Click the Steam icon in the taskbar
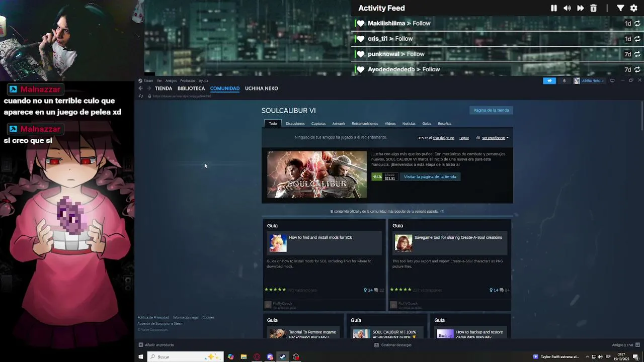The image size is (644, 362). pos(283,357)
